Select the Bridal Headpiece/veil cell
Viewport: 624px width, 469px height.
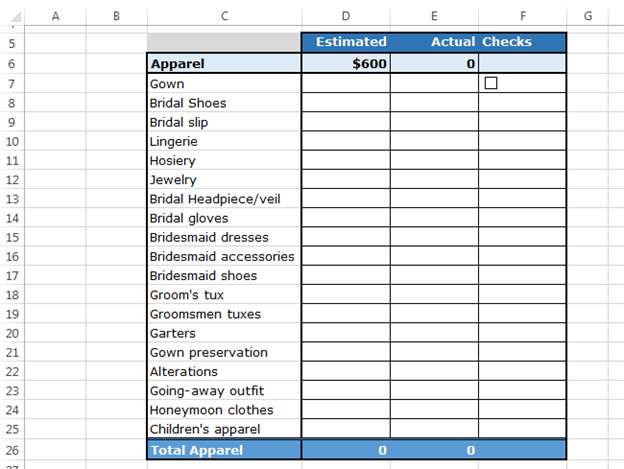[224, 198]
